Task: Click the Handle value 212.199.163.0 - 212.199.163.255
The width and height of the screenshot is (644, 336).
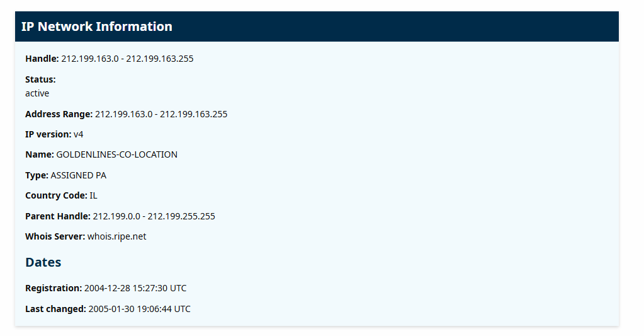Action: click(127, 59)
